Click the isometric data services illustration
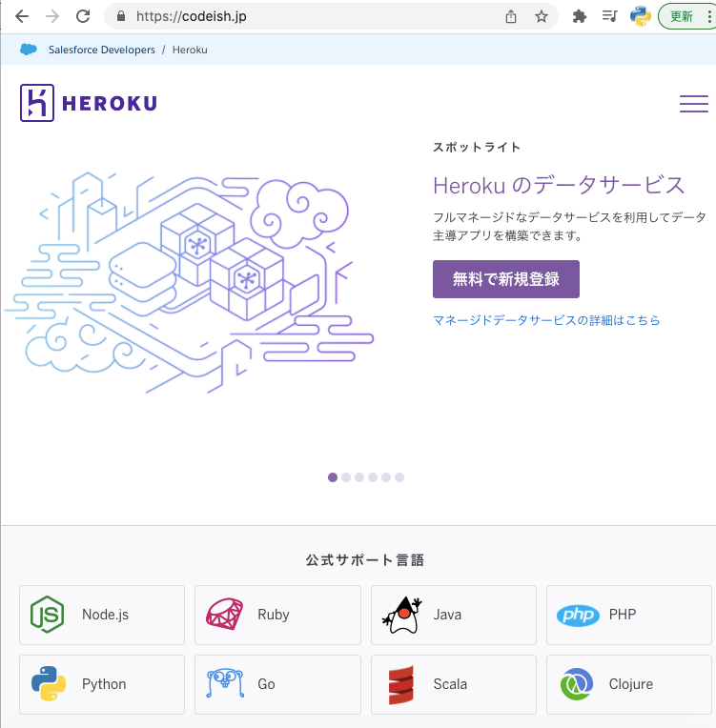 click(x=190, y=283)
